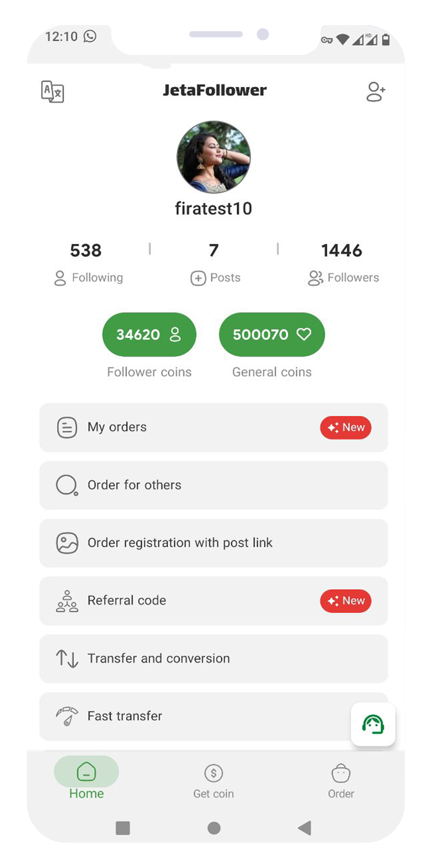Image resolution: width=432 pixels, height=868 pixels.
Task: Switch to the Order tab
Action: pos(341,781)
